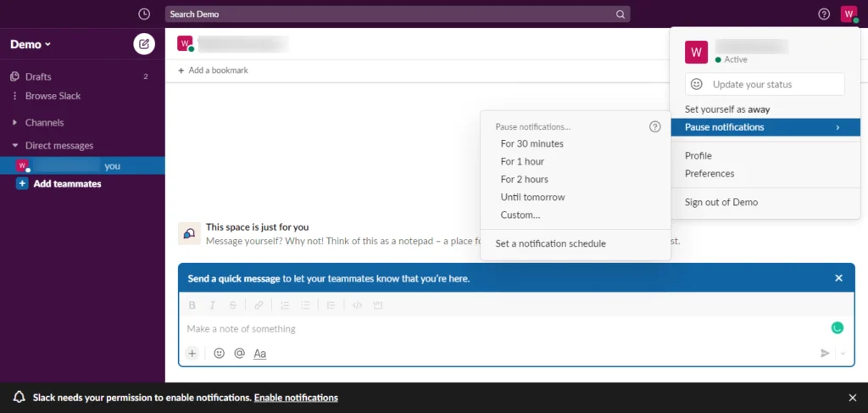Open the Demo workspace dropdown
868x413 pixels.
click(x=31, y=44)
